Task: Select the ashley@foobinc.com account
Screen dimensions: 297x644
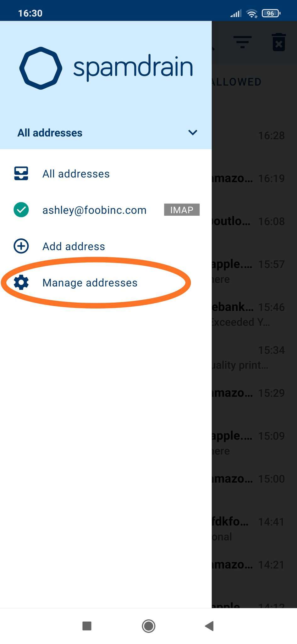Action: (106, 210)
